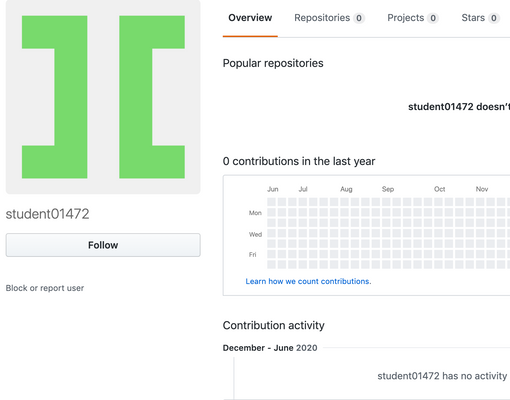510x400 pixels.
Task: Open the Repositories tab
Action: 329,18
